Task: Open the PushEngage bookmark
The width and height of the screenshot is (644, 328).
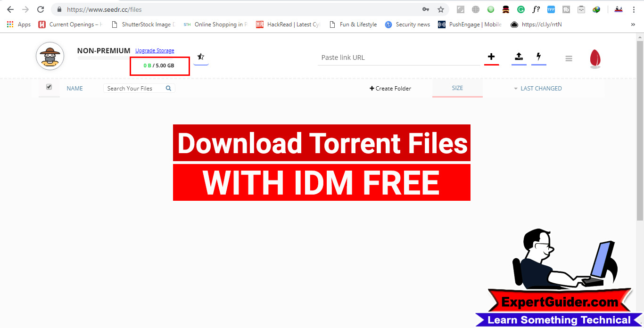Action: click(x=470, y=25)
